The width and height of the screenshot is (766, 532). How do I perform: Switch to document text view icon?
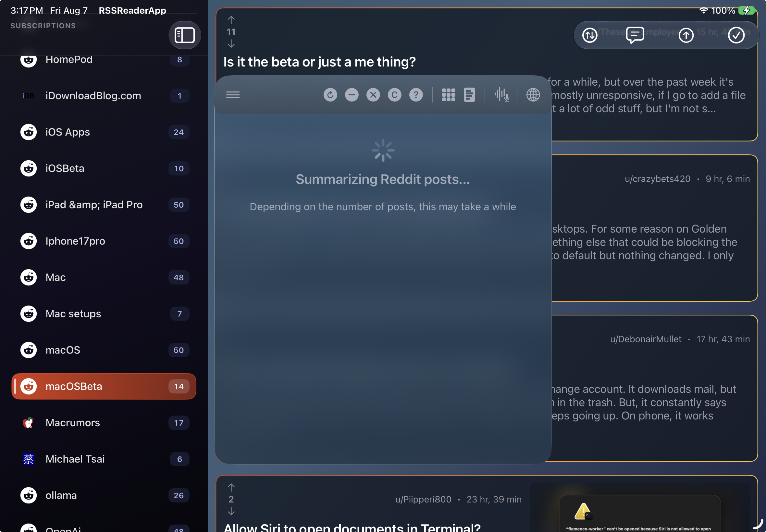[x=469, y=95]
